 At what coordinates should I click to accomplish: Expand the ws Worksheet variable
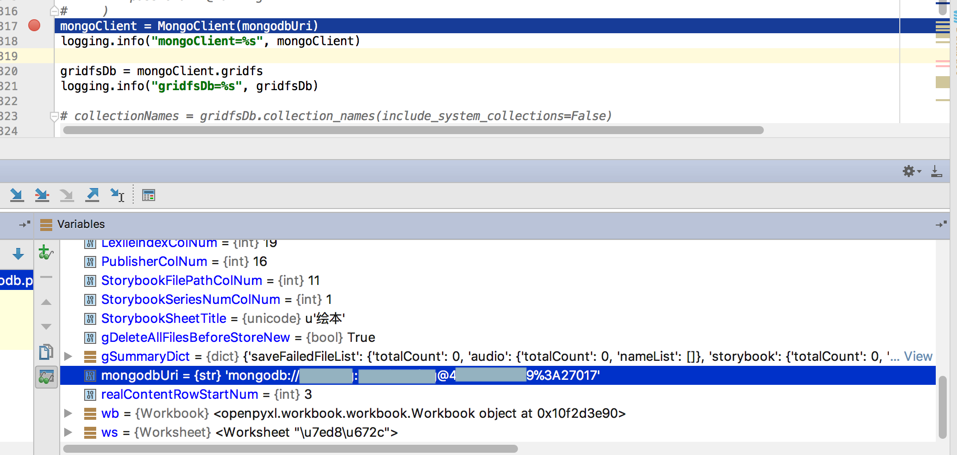[x=68, y=432]
